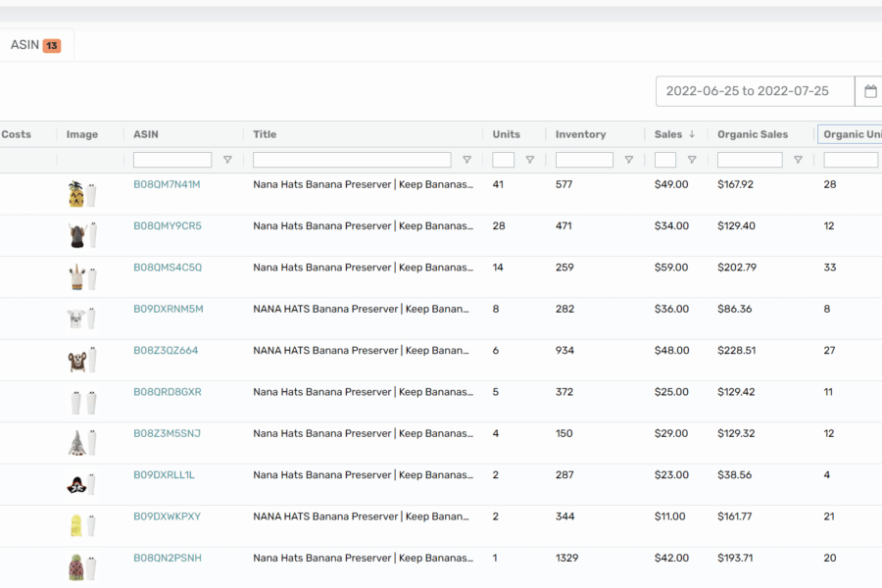Sort by the Inventory column header
Image resolution: width=882 pixels, height=588 pixels.
pos(580,134)
